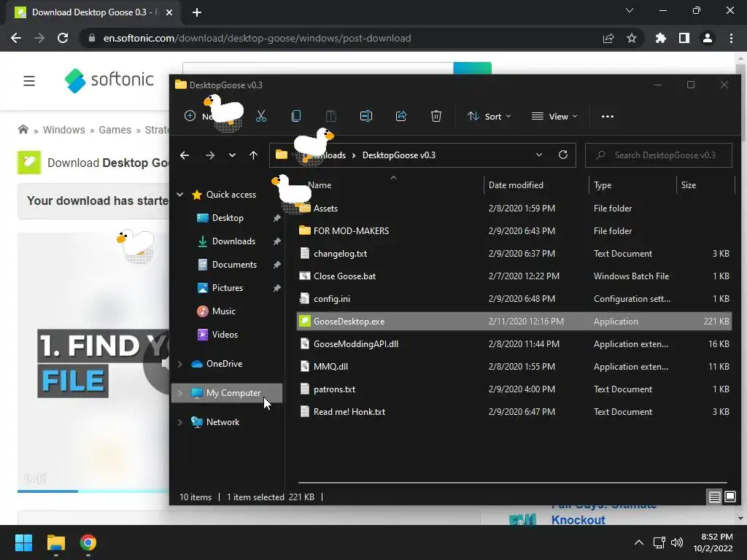Select the FOR MOD-MAKERS folder
This screenshot has height=560, width=747.
coord(514,231)
